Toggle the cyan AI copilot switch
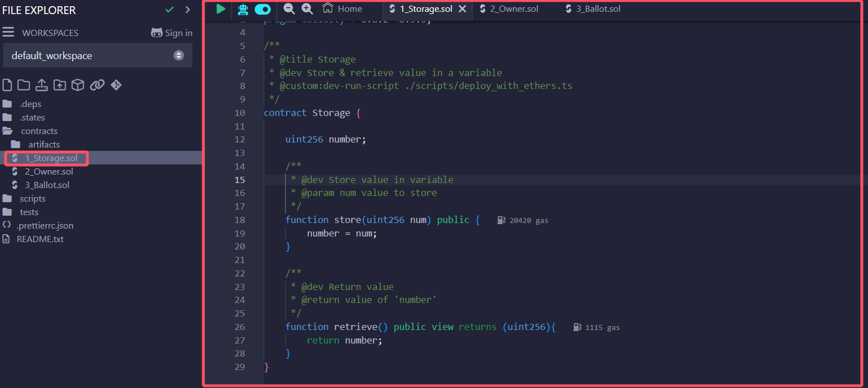Screen dimensions: 868x388 (x=262, y=9)
